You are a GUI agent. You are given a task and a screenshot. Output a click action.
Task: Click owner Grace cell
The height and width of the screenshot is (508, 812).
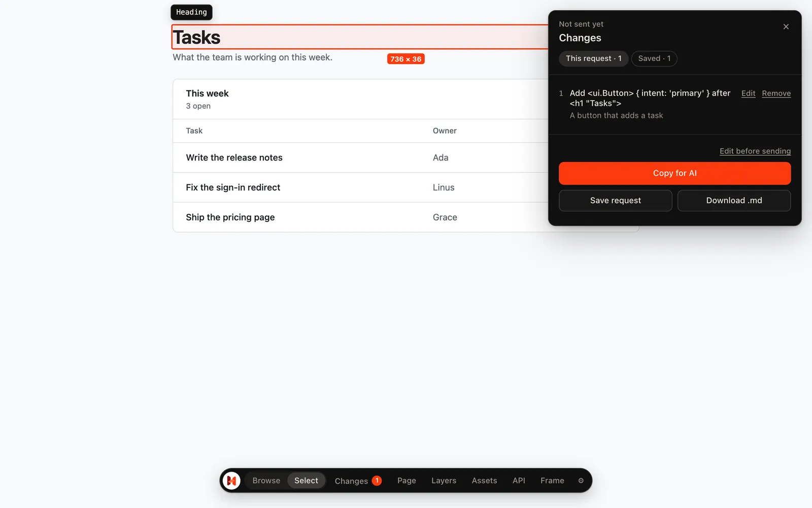click(445, 217)
